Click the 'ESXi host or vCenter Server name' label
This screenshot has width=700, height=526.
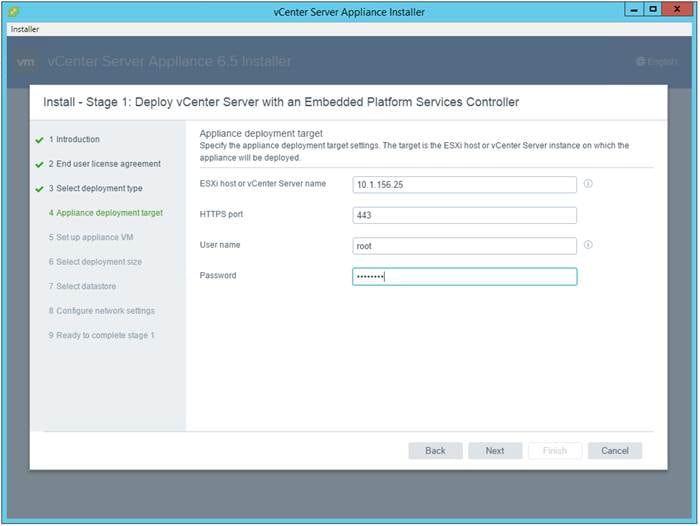click(x=262, y=184)
